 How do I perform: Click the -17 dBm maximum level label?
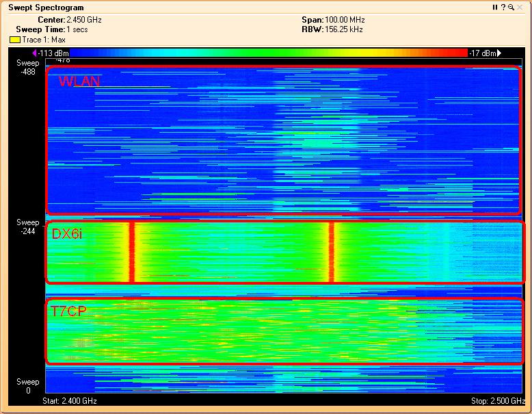483,53
